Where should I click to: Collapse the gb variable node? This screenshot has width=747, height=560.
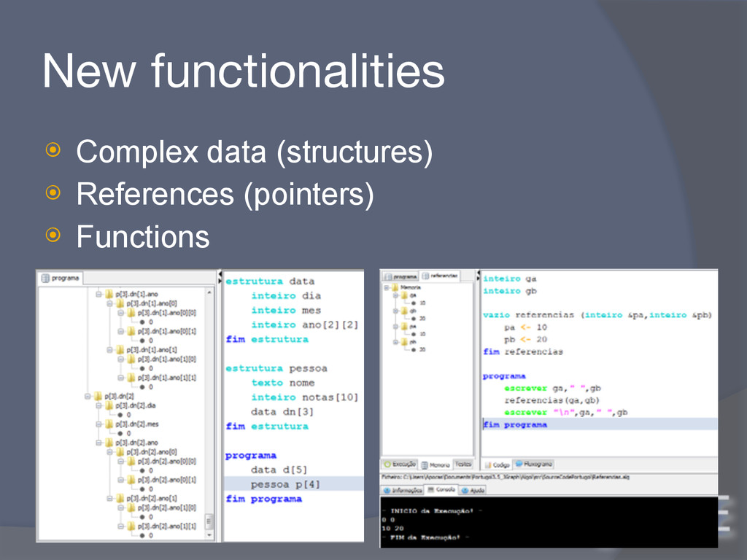[x=395, y=311]
